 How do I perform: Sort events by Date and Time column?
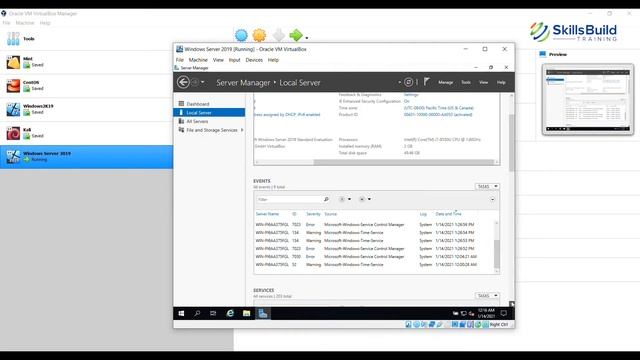click(448, 214)
